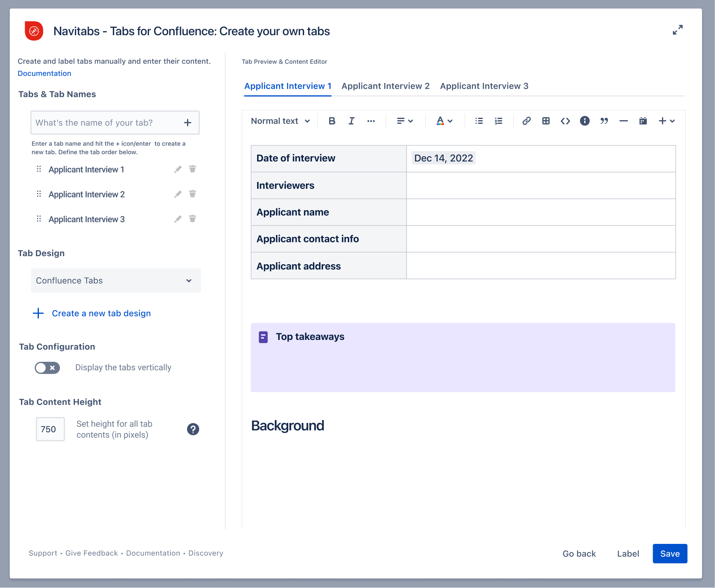The image size is (715, 588).
Task: Insert a date with calendar icon
Action: tap(643, 121)
